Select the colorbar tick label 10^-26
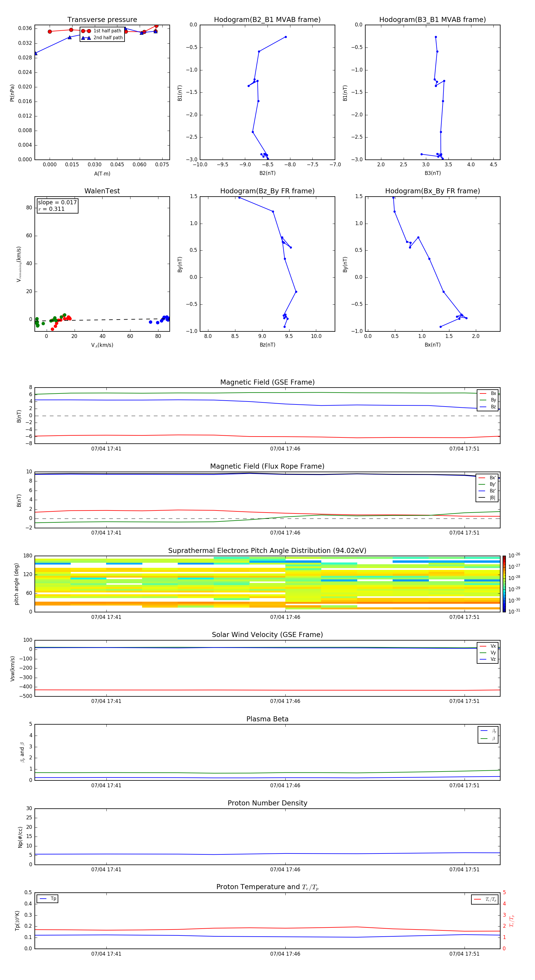This screenshot has height=980, width=535. (514, 555)
